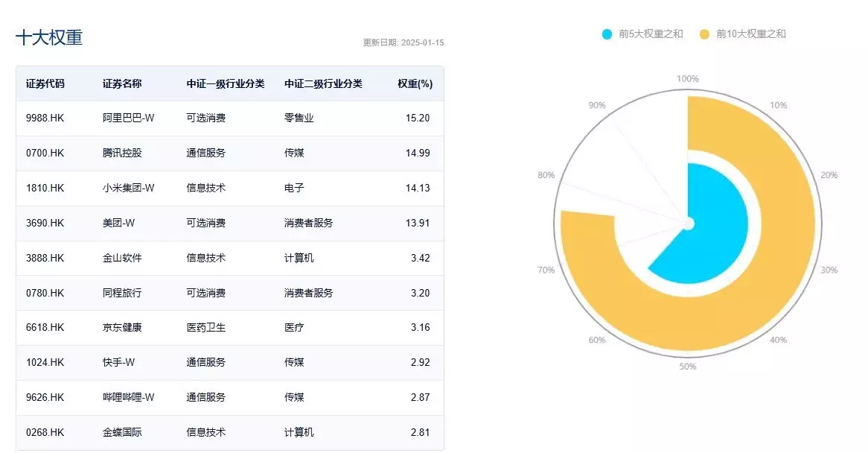Select the 6618.HK code cell
The width and height of the screenshot is (868, 453).
coord(45,327)
